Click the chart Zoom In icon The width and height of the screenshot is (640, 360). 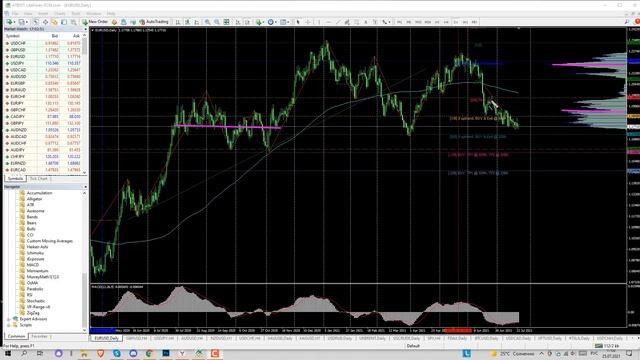coord(207,22)
